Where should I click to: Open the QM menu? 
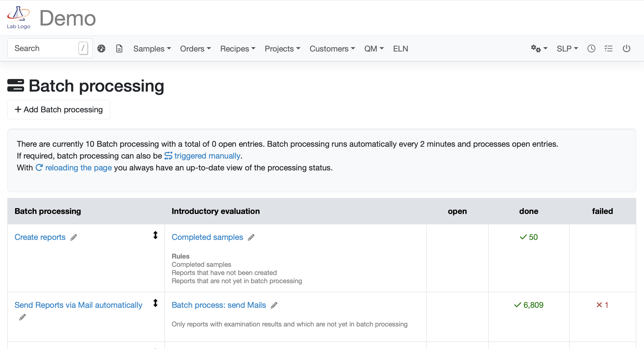click(374, 49)
